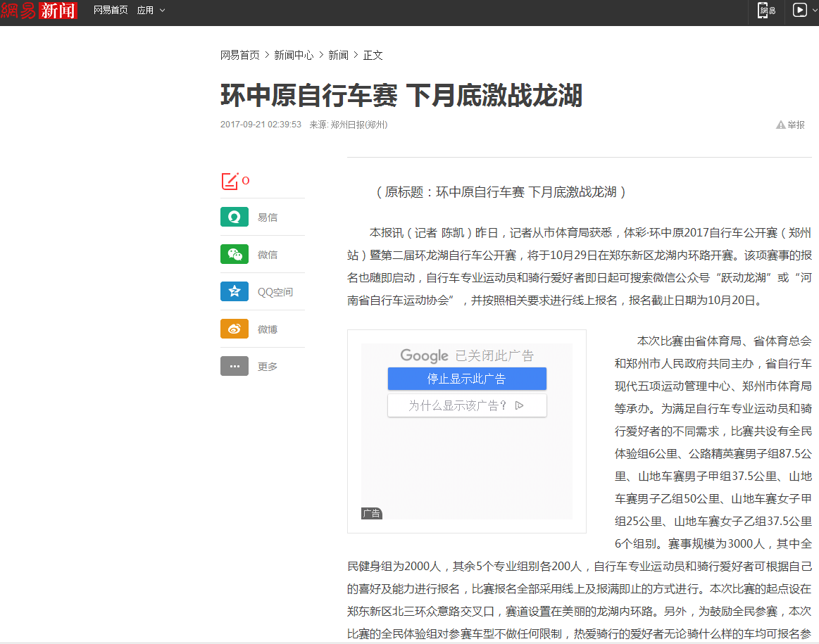The width and height of the screenshot is (819, 644).
Task: Open 网易首页 in the top navigation bar
Action: tap(111, 11)
